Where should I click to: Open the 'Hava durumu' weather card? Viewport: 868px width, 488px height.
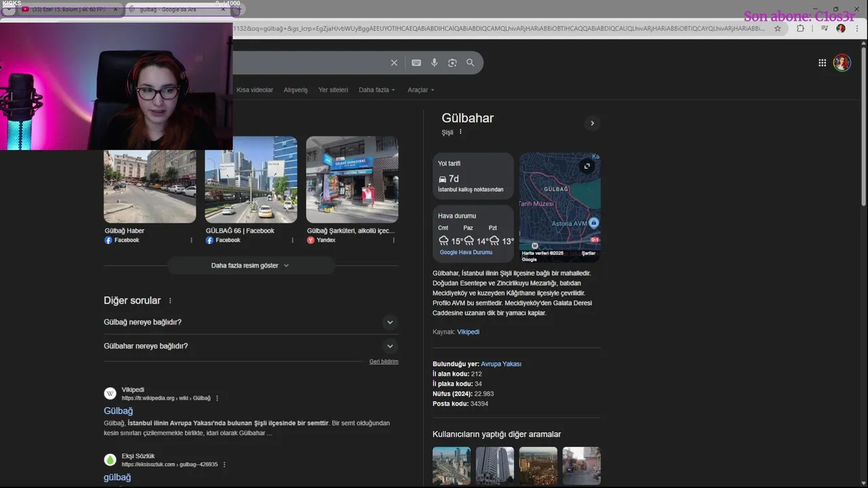[473, 234]
